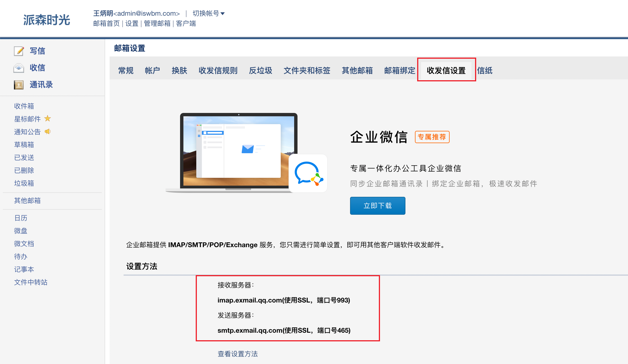Open the 查看设置方法 link
This screenshot has height=364, width=628.
click(238, 354)
